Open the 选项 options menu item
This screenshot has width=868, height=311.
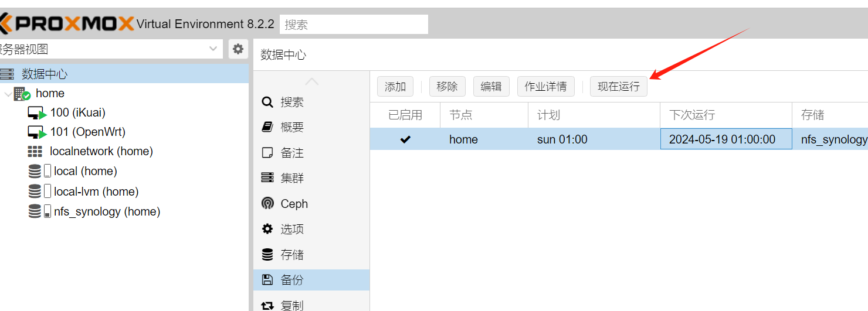(291, 229)
